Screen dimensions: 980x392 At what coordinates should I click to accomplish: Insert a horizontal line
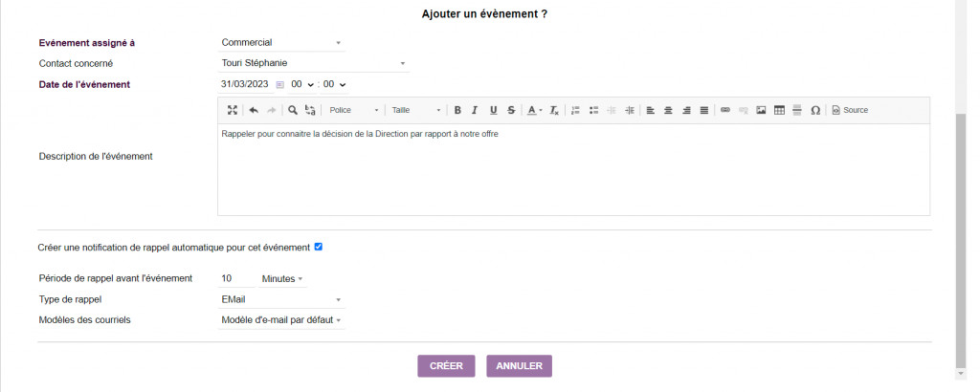[x=797, y=110]
